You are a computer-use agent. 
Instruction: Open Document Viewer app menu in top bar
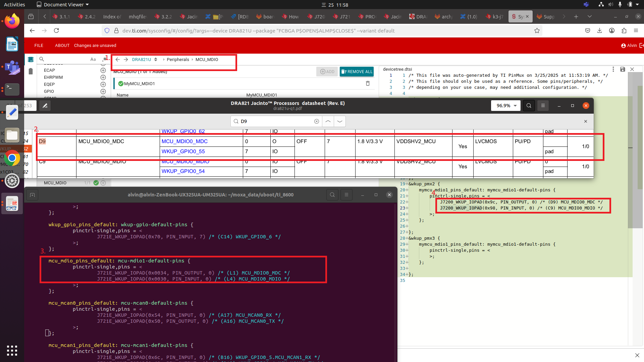tap(63, 5)
